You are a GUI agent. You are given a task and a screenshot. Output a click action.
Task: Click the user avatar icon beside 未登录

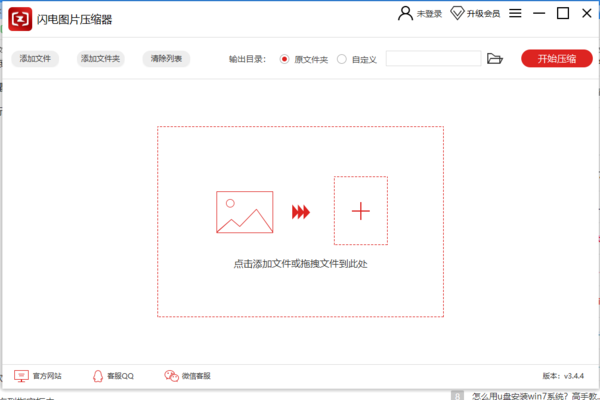pyautogui.click(x=405, y=14)
